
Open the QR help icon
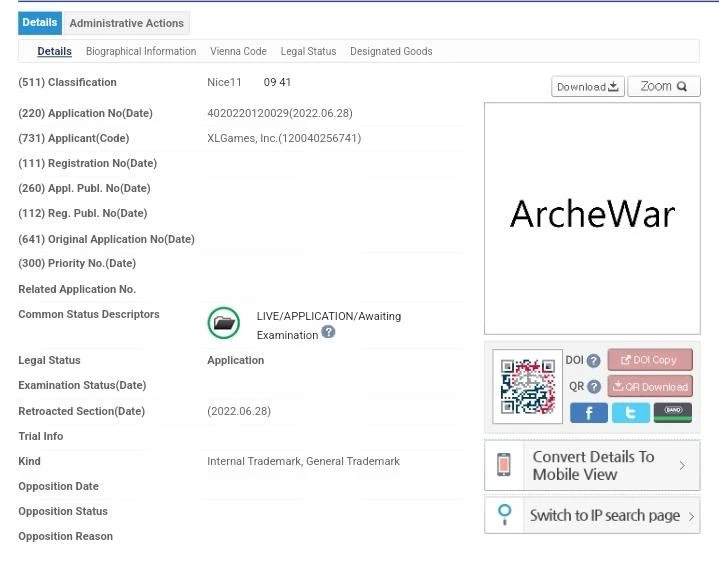[x=594, y=387]
